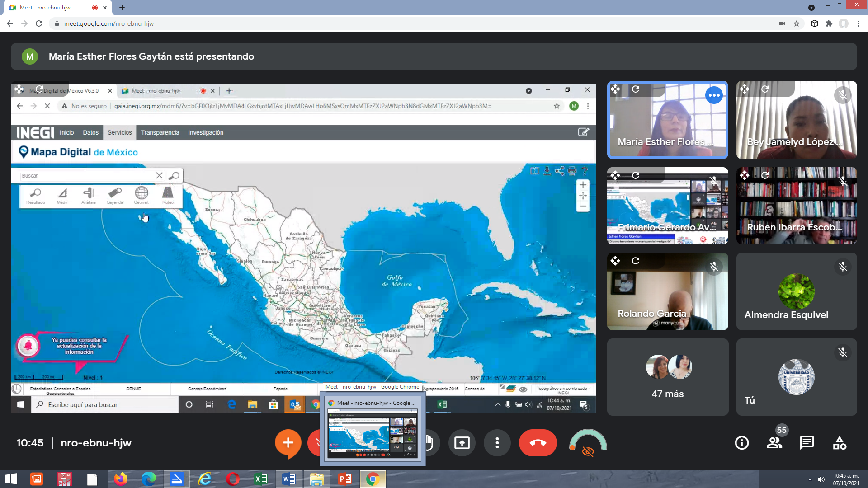The height and width of the screenshot is (488, 868).
Task: Select the Geomet geometry tool
Action: 142,196
